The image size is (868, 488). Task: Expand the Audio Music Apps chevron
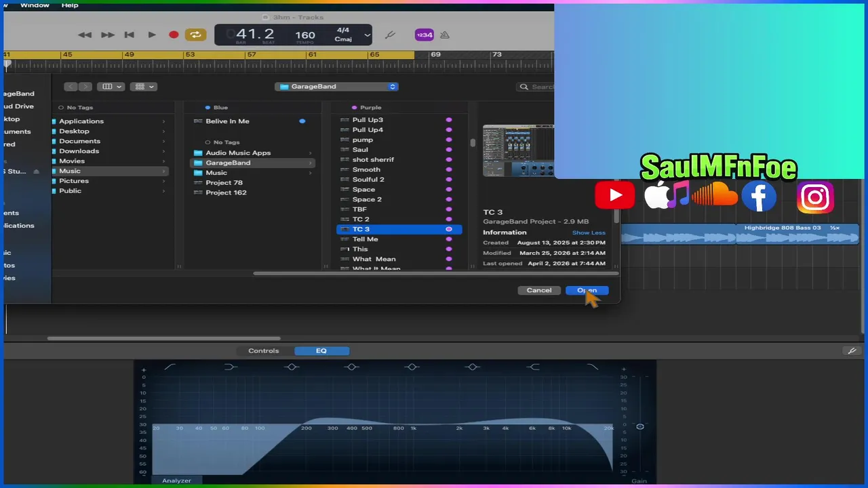tap(311, 153)
